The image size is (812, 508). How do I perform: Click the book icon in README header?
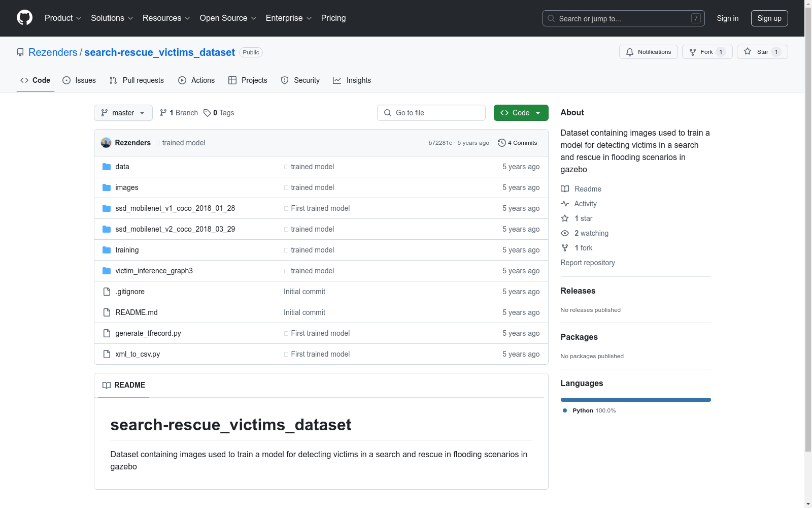[x=107, y=385]
